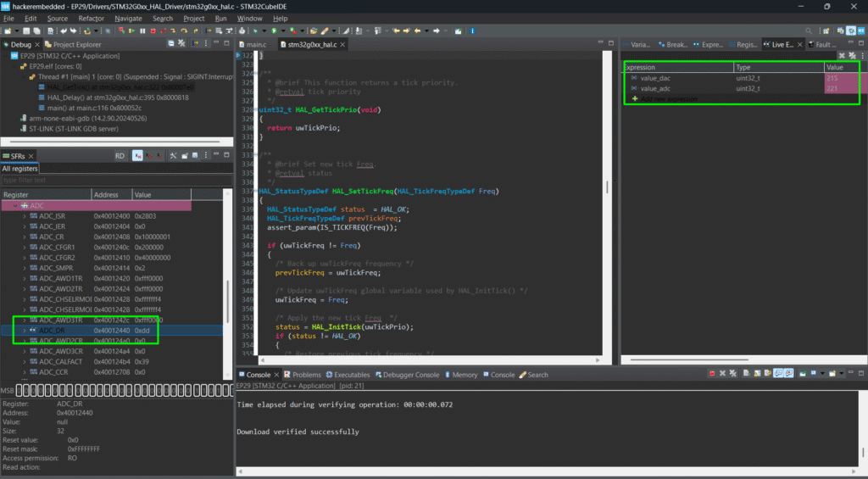
Task: Open the Navigate menu
Action: click(128, 18)
